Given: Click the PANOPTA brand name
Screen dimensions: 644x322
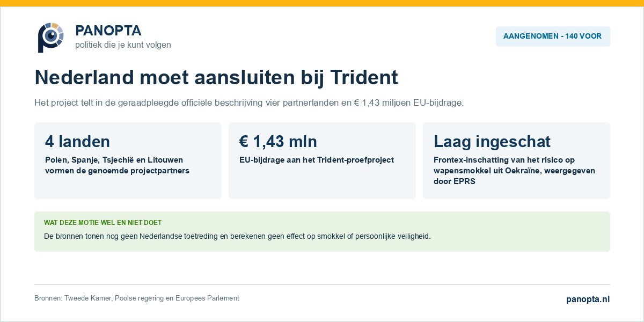Looking at the screenshot, I should [x=108, y=31].
